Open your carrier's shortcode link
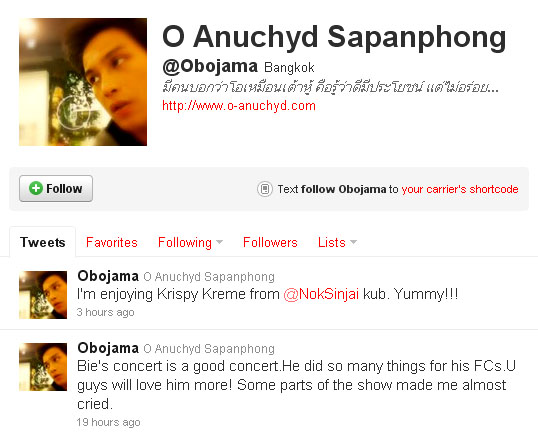Image resolution: width=538 pixels, height=440 pixels. pyautogui.click(x=460, y=189)
